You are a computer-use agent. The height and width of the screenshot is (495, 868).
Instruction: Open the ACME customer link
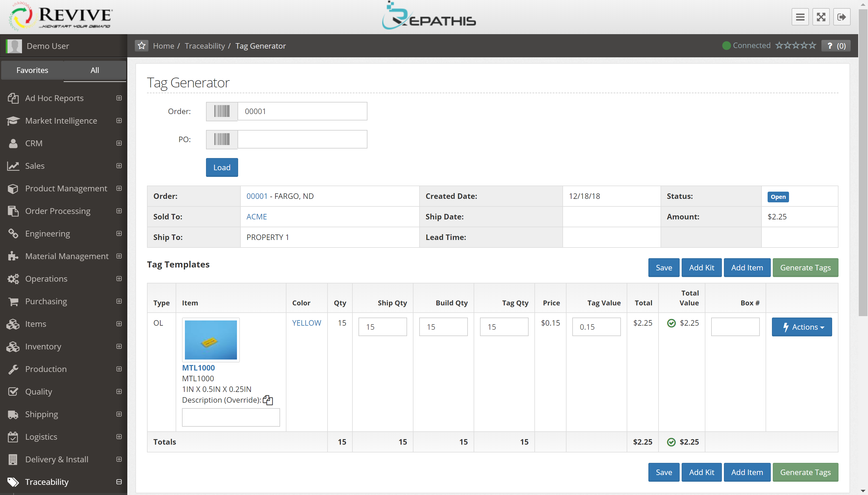click(256, 217)
